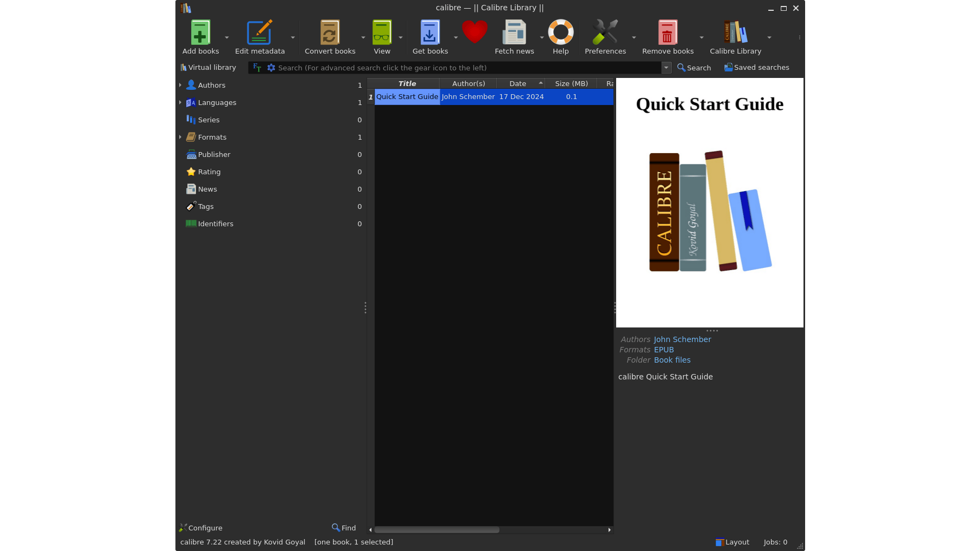This screenshot has height=551, width=980.
Task: Open the Remove books dropdown arrow
Action: click(x=702, y=37)
